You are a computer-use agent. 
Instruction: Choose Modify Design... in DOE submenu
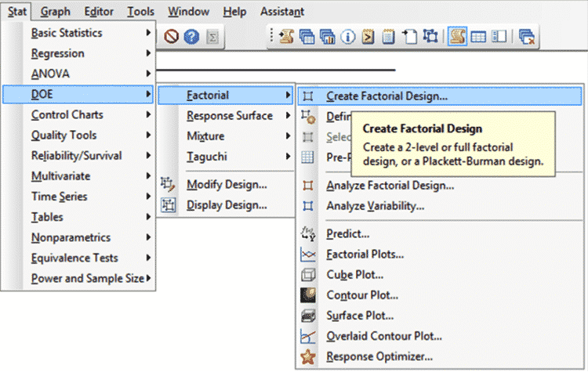226,184
